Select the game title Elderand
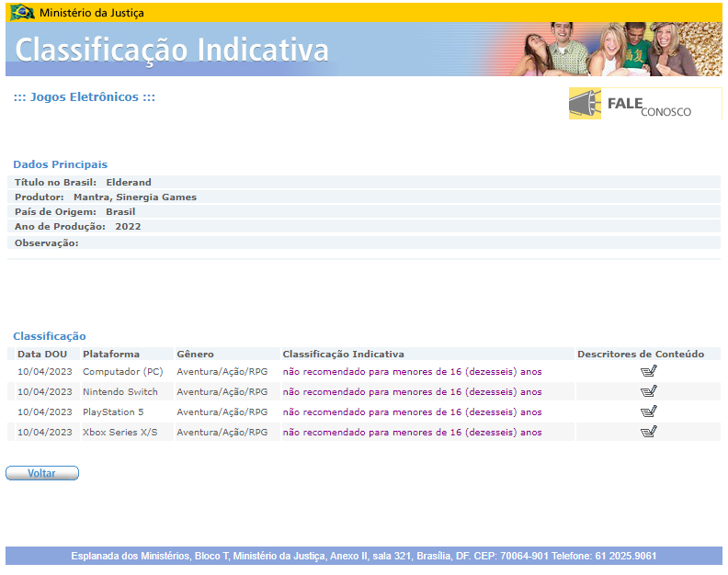728x575 pixels. [129, 183]
